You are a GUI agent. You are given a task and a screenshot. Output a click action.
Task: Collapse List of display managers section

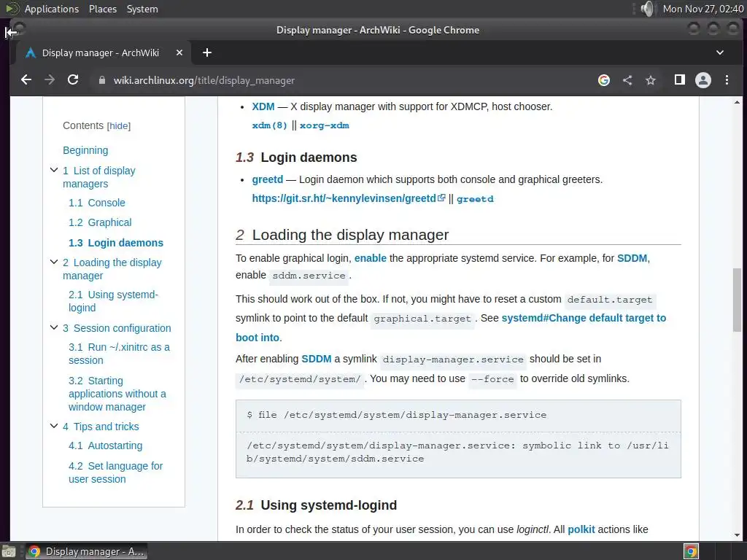coord(54,170)
